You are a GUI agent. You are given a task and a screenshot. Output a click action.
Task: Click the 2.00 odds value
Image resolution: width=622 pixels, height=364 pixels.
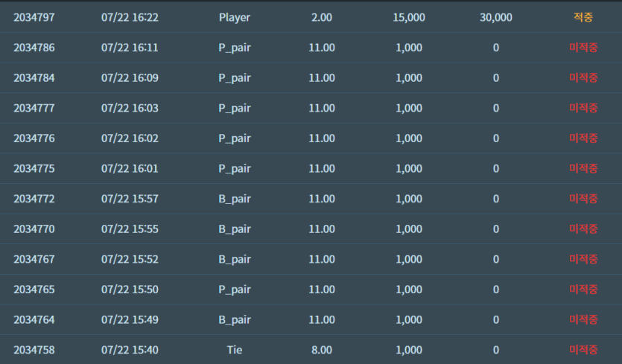322,17
